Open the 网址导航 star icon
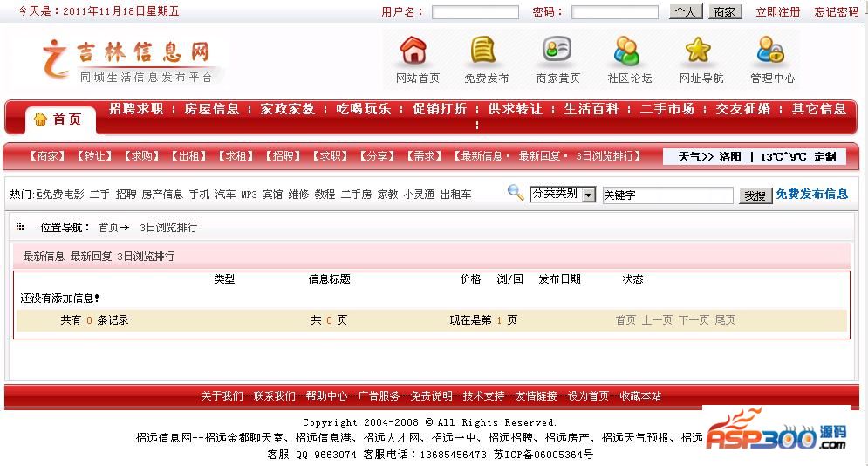The image size is (868, 466). [698, 50]
